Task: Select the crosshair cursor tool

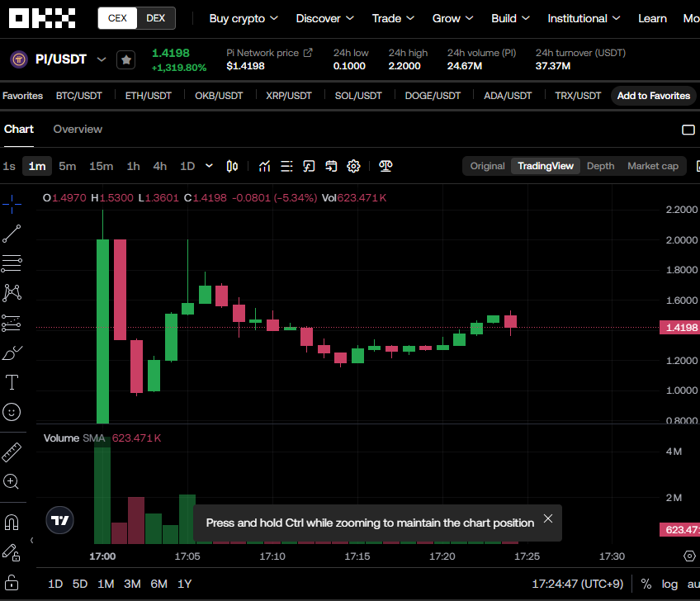Action: [x=12, y=205]
